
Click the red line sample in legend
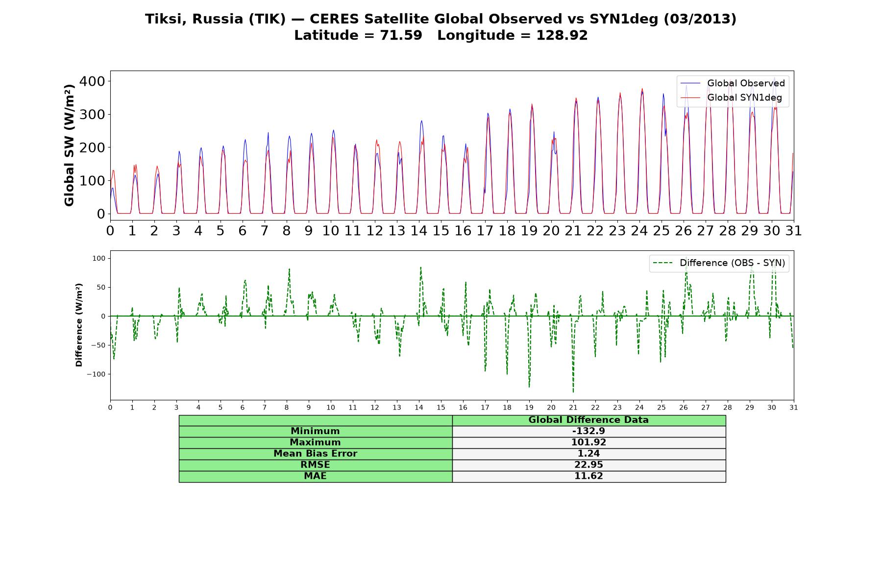(x=691, y=98)
